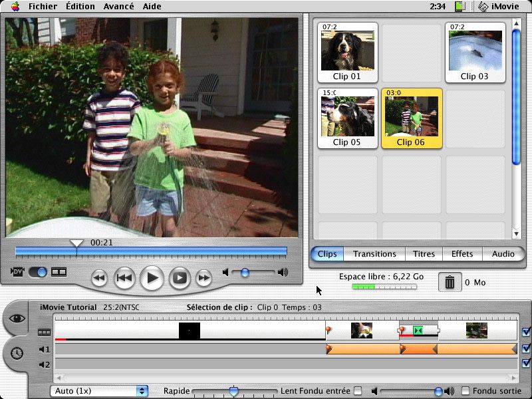The image size is (532, 399).
Task: Open the Fichier menu
Action: [43, 6]
